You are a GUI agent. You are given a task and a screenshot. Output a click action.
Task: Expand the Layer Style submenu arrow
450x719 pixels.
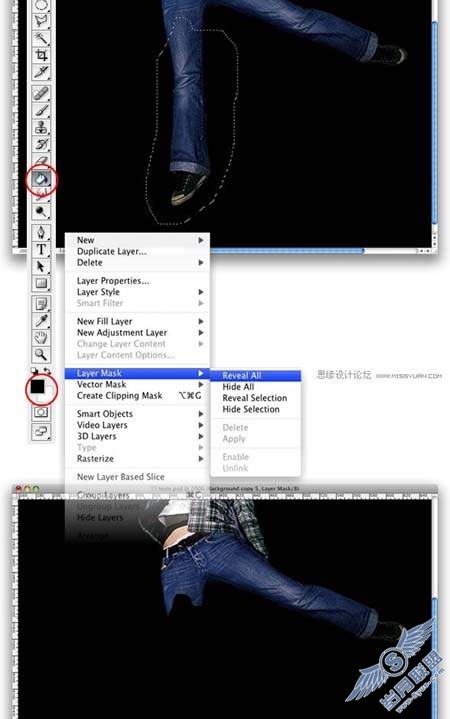tap(201, 292)
